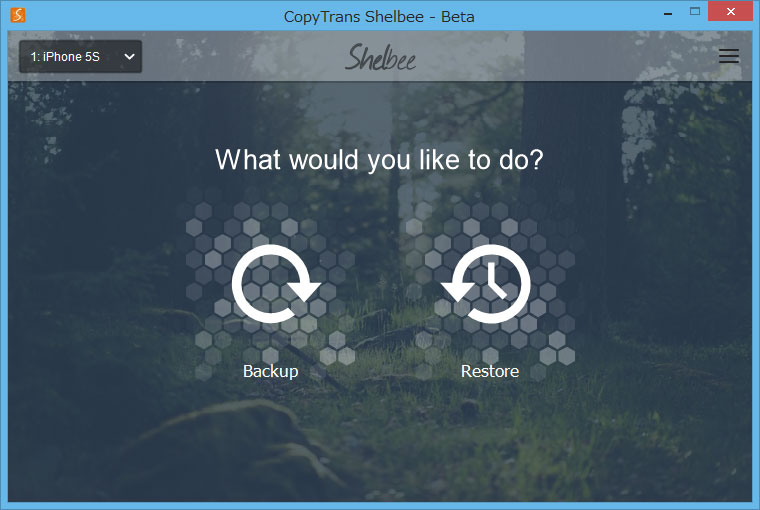This screenshot has width=760, height=510.
Task: Open the hamburger menu
Action: click(x=728, y=56)
